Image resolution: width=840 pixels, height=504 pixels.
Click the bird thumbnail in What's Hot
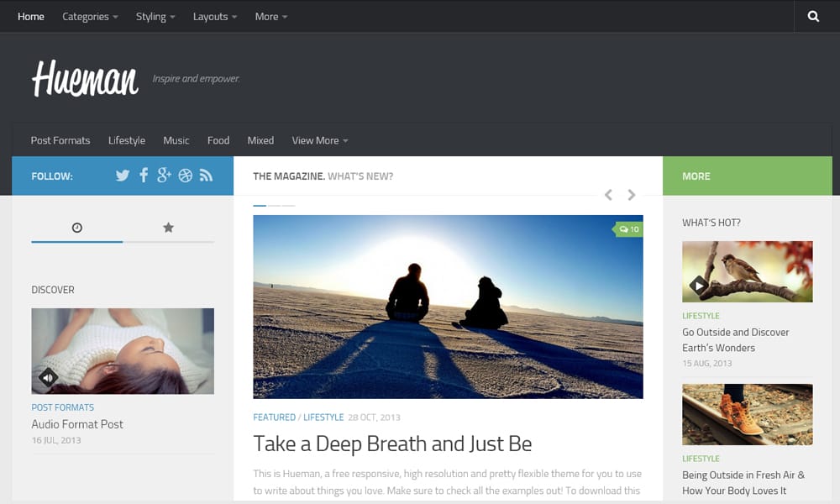(747, 271)
